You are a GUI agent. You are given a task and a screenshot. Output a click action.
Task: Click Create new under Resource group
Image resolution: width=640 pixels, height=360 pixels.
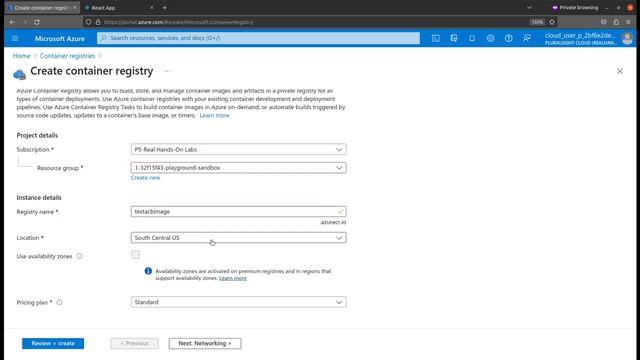click(145, 178)
